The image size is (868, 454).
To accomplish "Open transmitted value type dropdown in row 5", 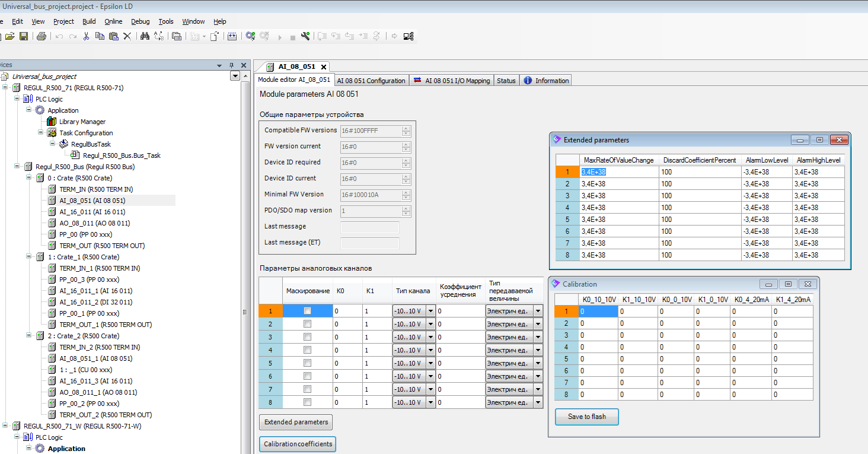I will (538, 363).
